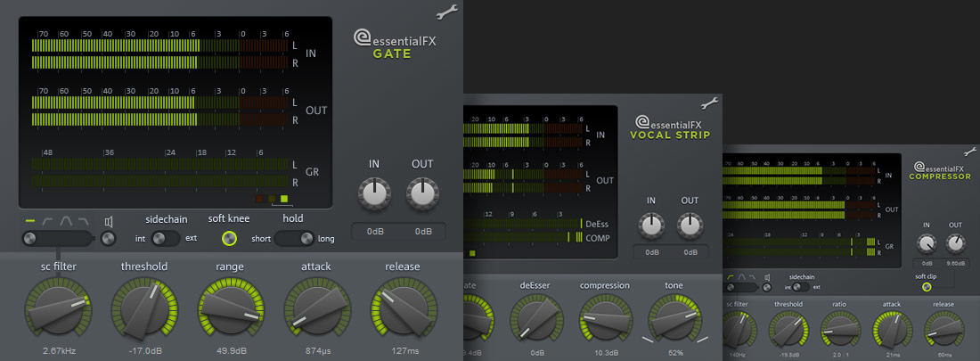
Task: Click the Gate IN 0dB value field
Action: [375, 232]
